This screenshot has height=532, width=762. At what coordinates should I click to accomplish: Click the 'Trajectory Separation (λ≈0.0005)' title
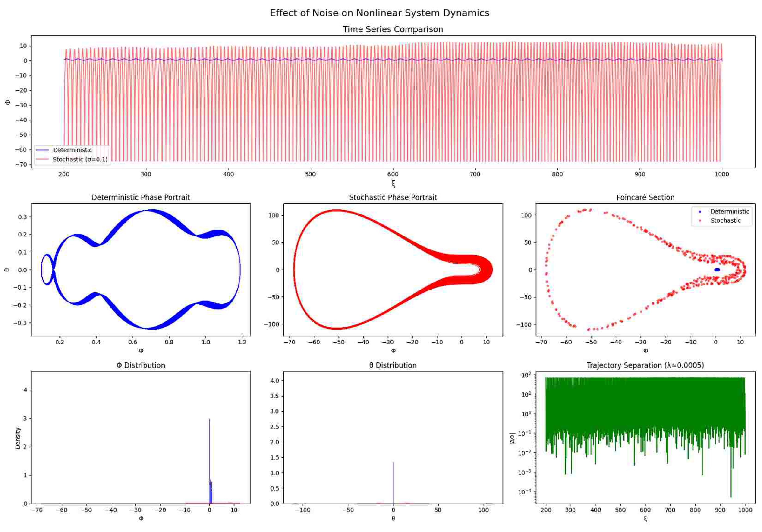tap(645, 365)
